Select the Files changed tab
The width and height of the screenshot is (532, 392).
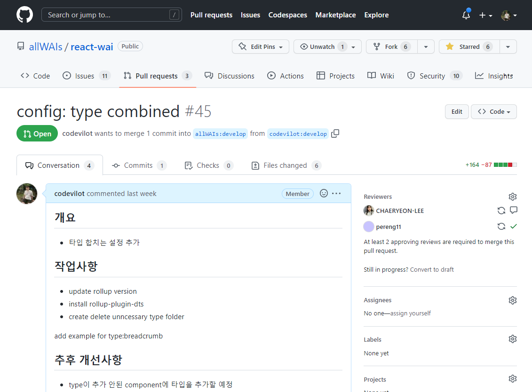pyautogui.click(x=286, y=165)
